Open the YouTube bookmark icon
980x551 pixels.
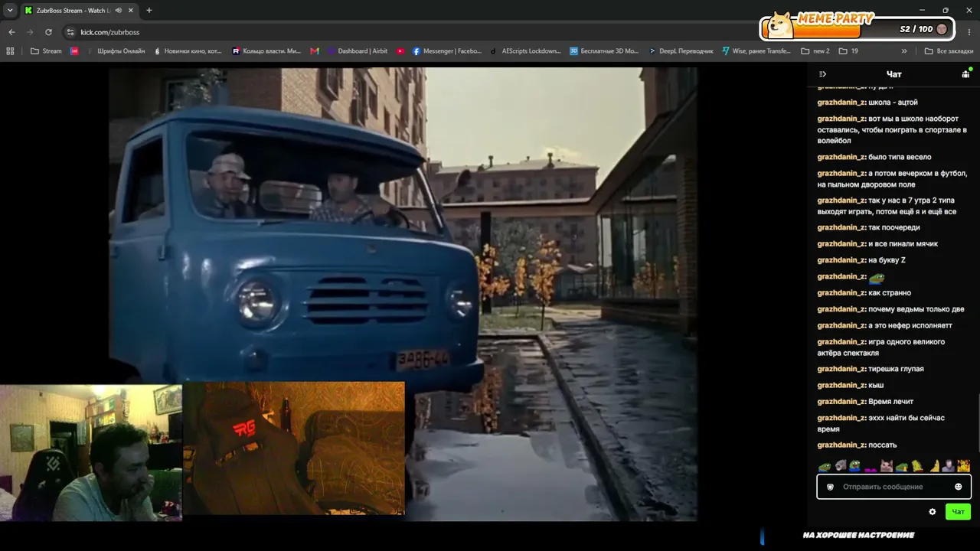click(400, 51)
